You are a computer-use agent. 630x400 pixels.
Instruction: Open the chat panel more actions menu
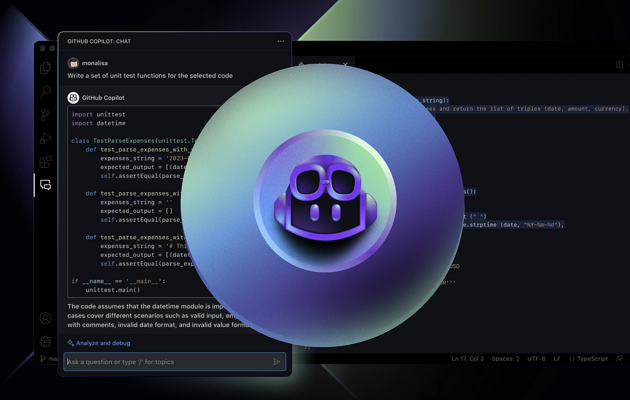(x=280, y=42)
